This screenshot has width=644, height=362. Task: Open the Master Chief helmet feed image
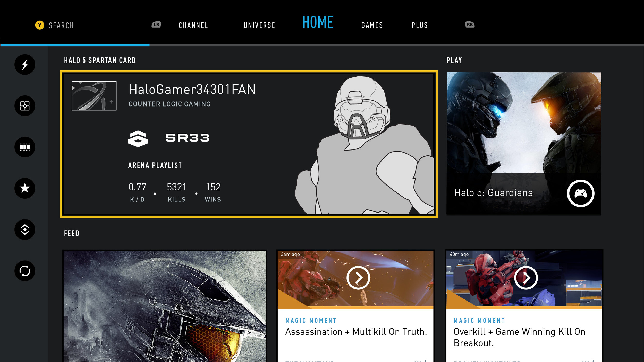(165, 306)
